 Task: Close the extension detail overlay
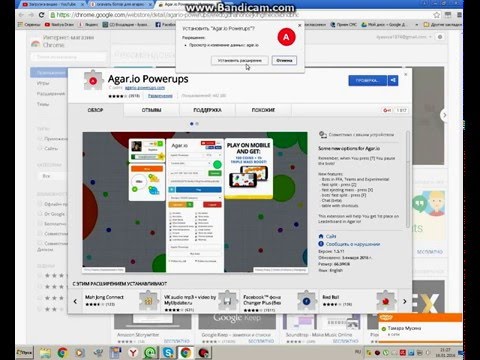[x=406, y=74]
